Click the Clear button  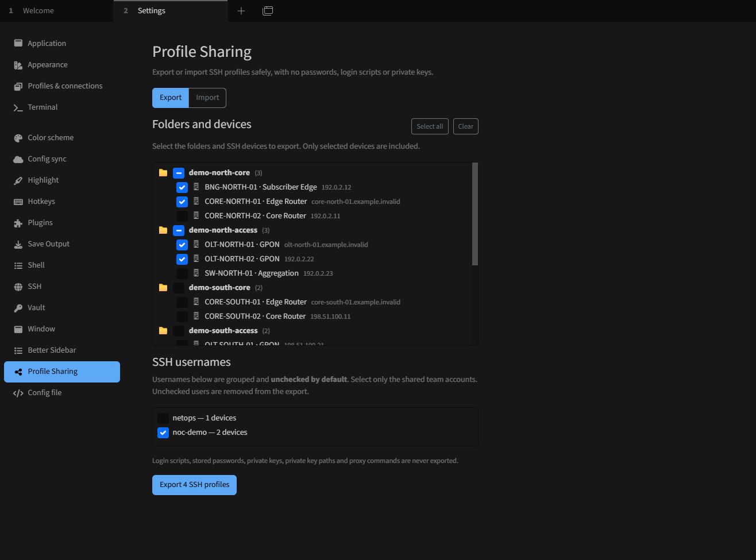pos(466,126)
